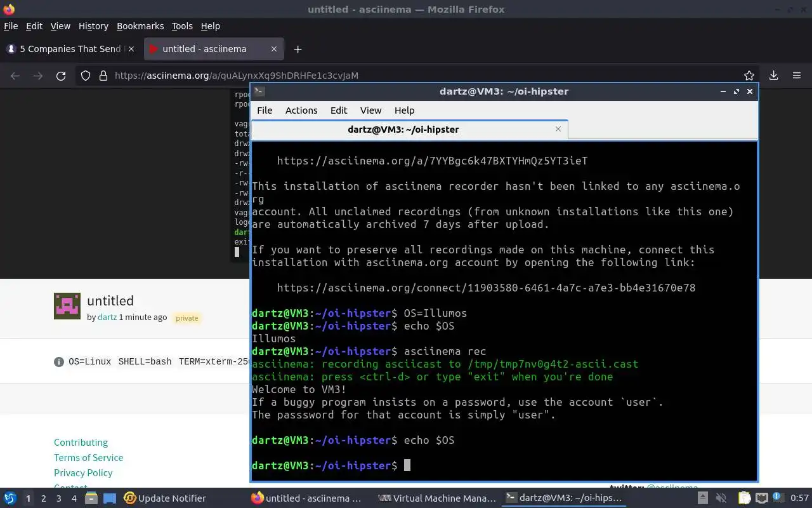This screenshot has height=508, width=812.
Task: Click the terminal cursor at last prompt
Action: pyautogui.click(x=407, y=465)
